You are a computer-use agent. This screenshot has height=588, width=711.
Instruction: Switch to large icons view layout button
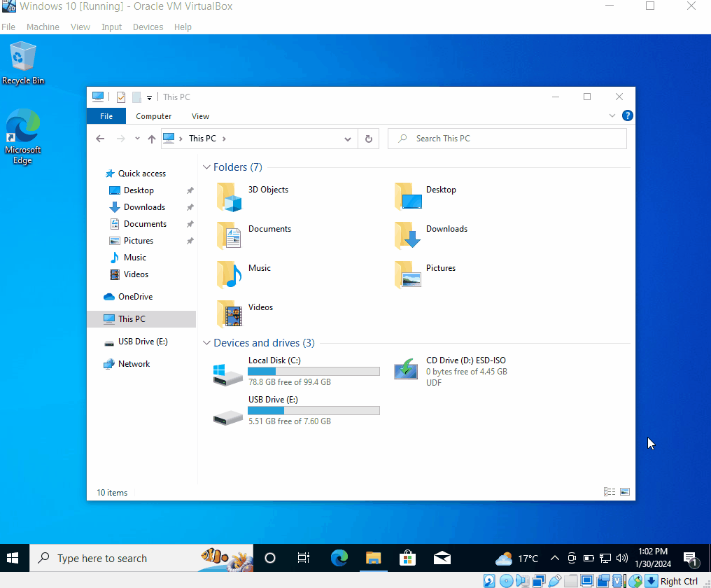click(625, 492)
